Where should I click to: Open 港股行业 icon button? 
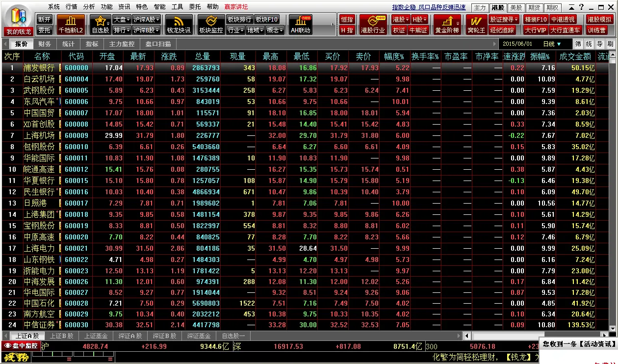click(x=373, y=25)
